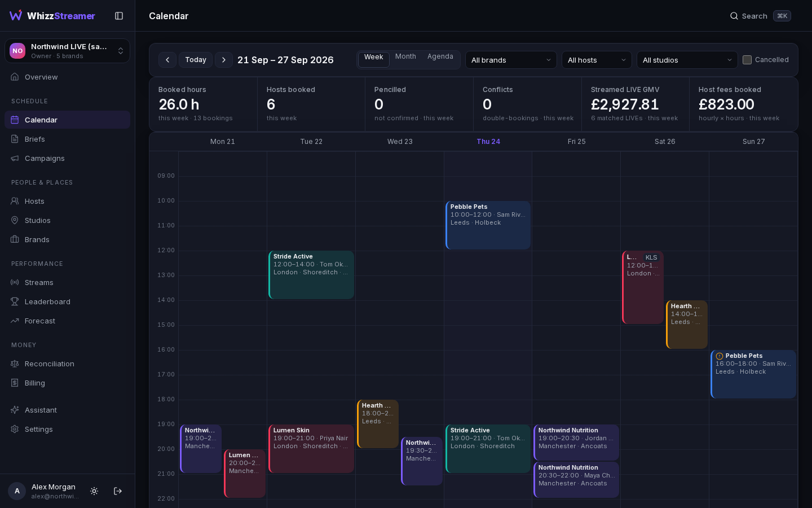Toggle light/dark theme sun icon

click(x=94, y=491)
